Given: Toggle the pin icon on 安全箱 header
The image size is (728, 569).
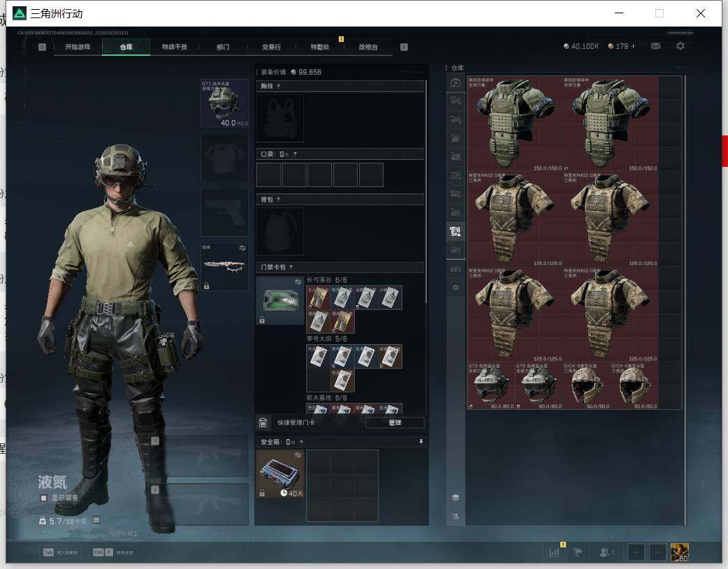Looking at the screenshot, I should tap(421, 442).
